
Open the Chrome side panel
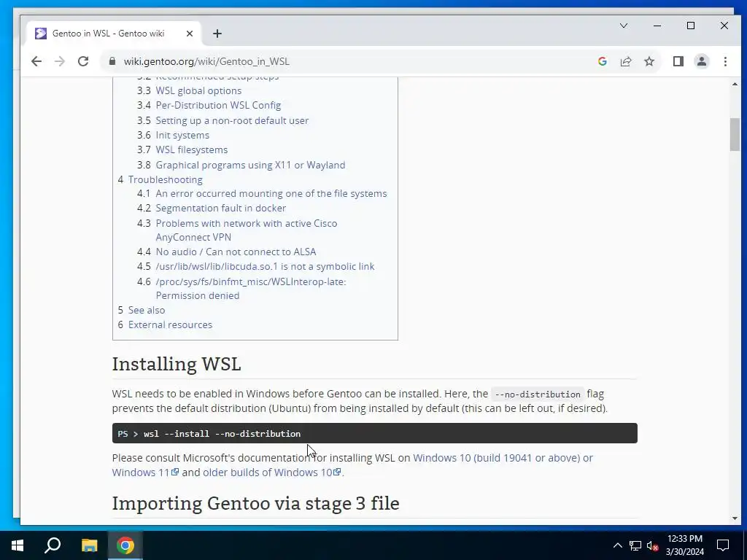678,61
